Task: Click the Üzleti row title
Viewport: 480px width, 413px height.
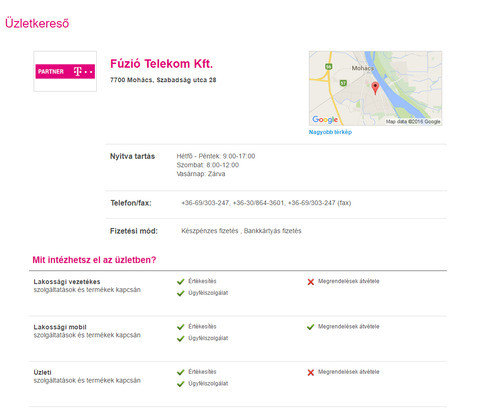Action: [42, 372]
